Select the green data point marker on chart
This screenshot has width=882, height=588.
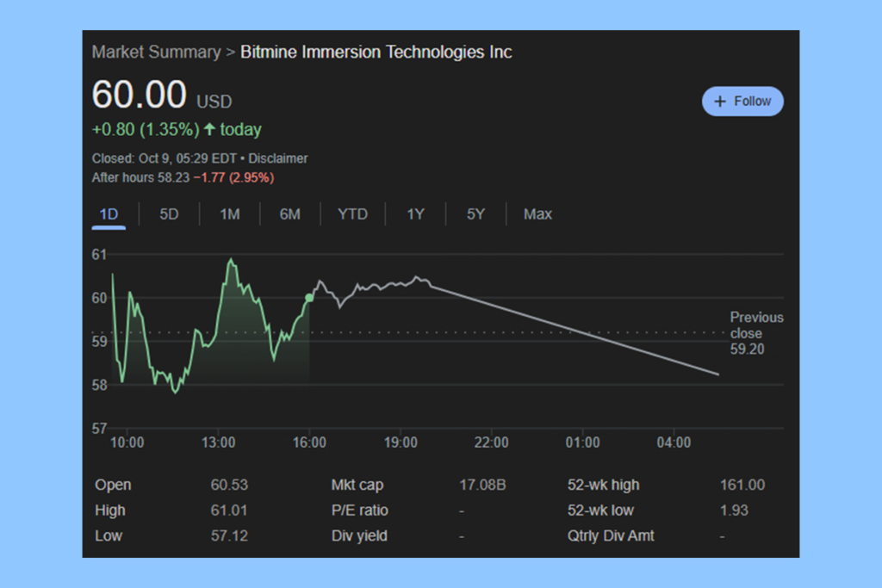(x=309, y=297)
